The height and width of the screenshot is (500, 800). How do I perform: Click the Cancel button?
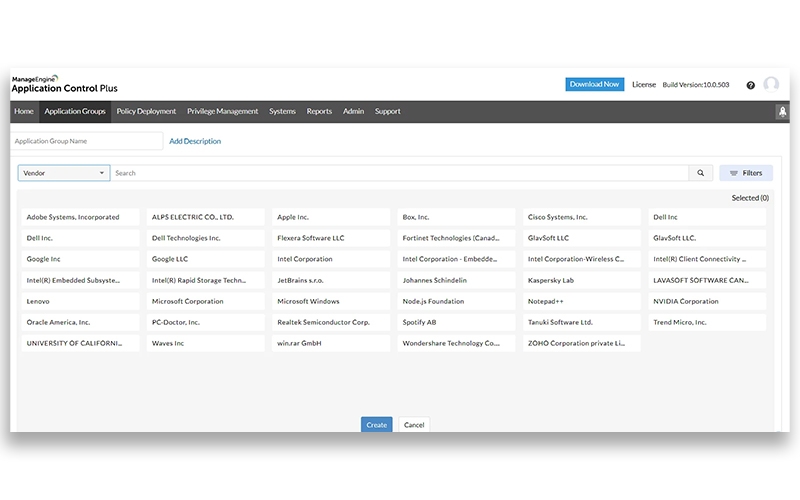point(414,425)
